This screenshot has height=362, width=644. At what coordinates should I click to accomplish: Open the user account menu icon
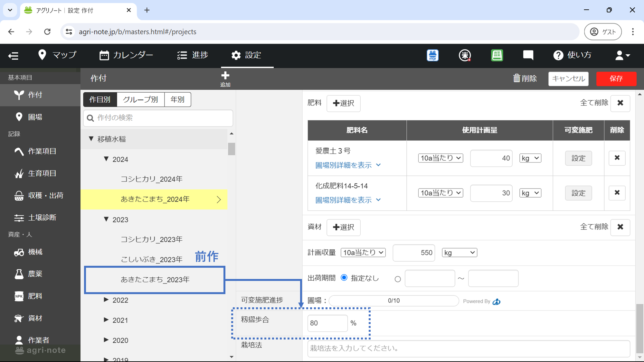(x=622, y=55)
